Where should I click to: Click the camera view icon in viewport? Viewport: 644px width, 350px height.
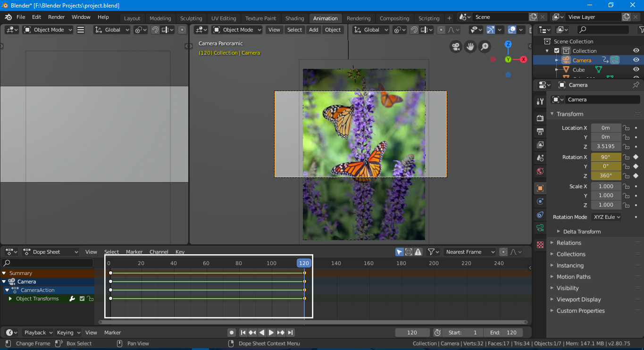456,46
